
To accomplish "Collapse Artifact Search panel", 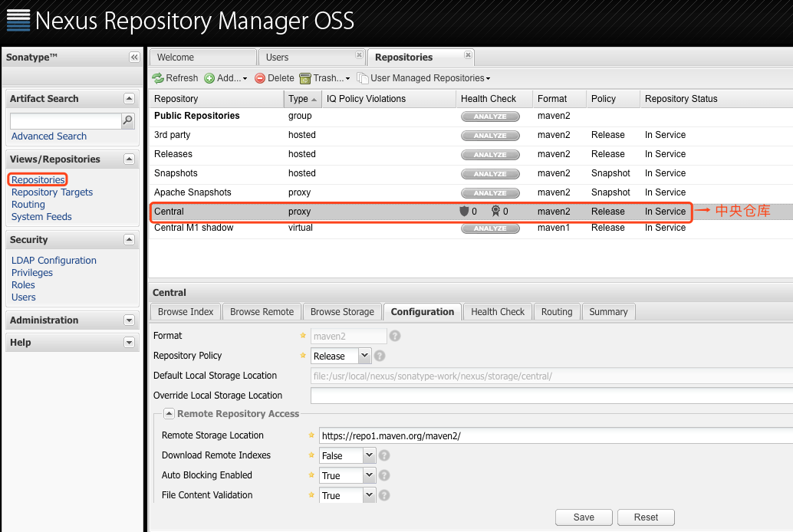I will pos(129,99).
